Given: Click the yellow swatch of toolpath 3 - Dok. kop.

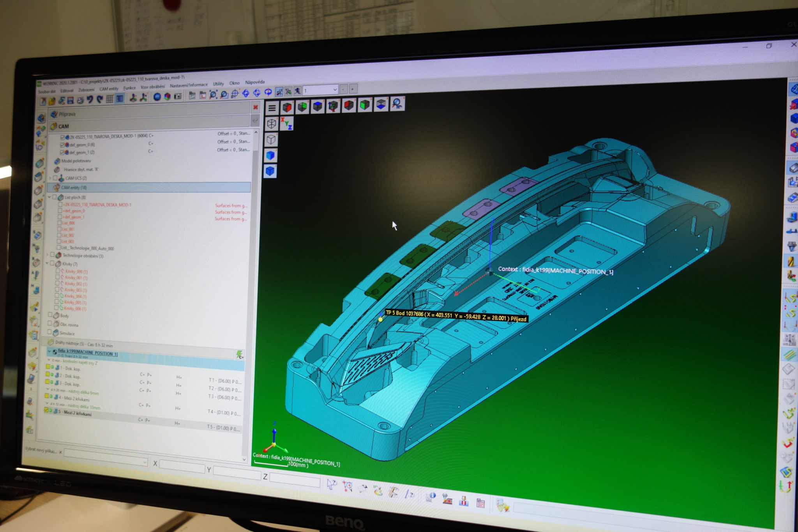Looking at the screenshot, I should click(47, 382).
